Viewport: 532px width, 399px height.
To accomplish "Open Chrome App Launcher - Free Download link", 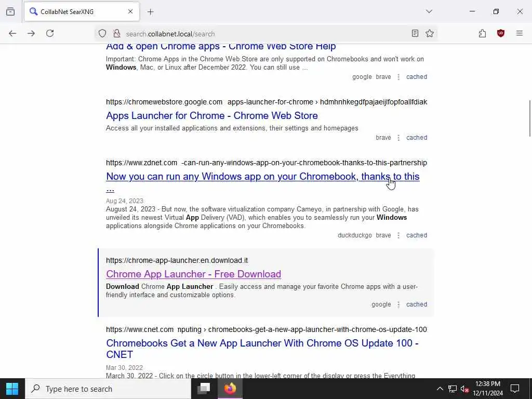I will 193,274.
